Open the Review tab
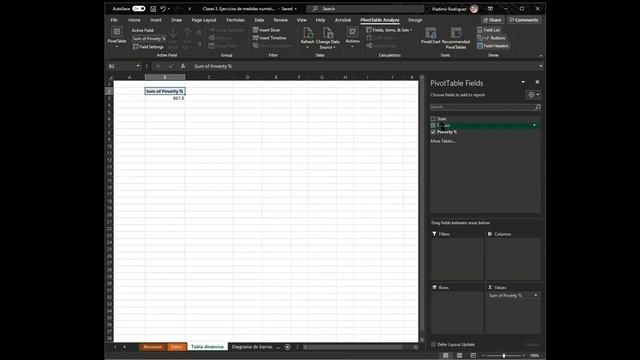This screenshot has height=360, width=640. [x=280, y=20]
